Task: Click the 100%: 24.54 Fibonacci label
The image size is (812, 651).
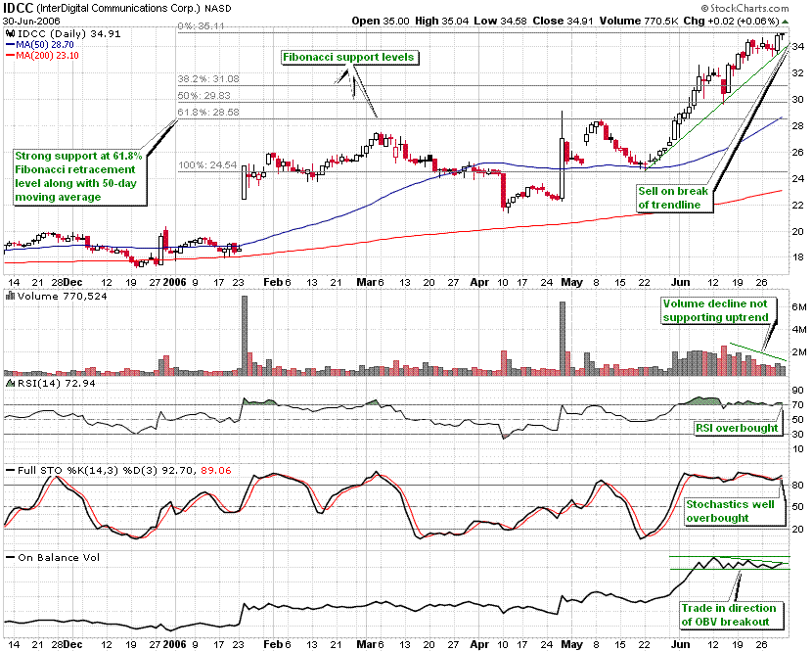Action: point(207,165)
